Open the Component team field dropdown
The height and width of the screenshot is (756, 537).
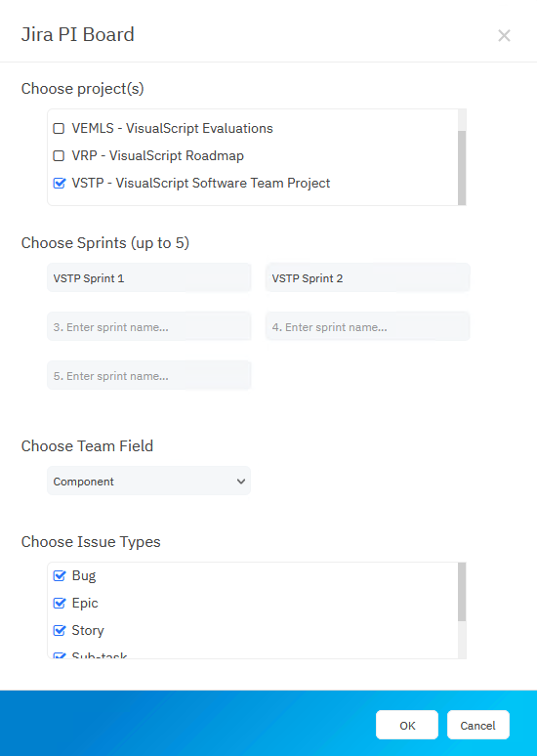[x=149, y=481]
